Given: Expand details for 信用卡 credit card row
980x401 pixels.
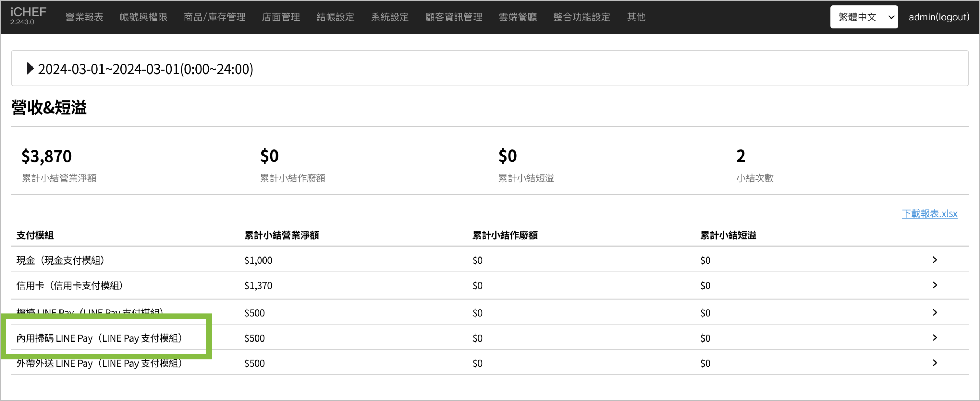Looking at the screenshot, I should pyautogui.click(x=935, y=285).
